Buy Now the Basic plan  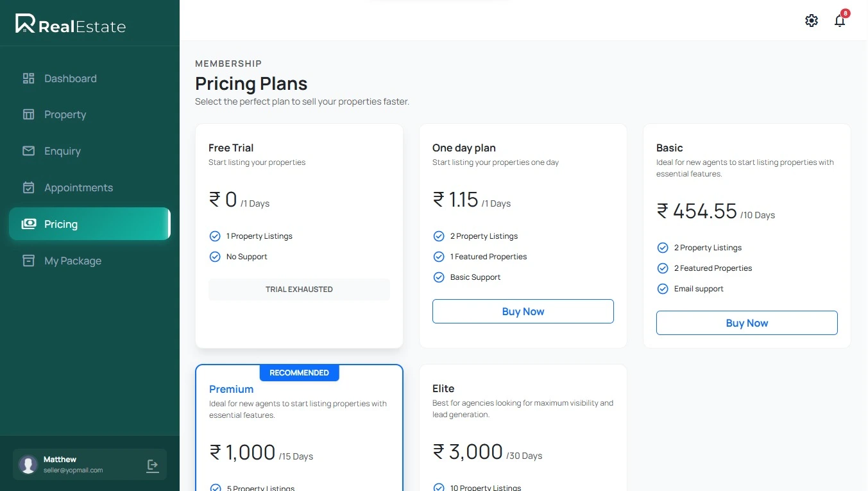pyautogui.click(x=747, y=323)
